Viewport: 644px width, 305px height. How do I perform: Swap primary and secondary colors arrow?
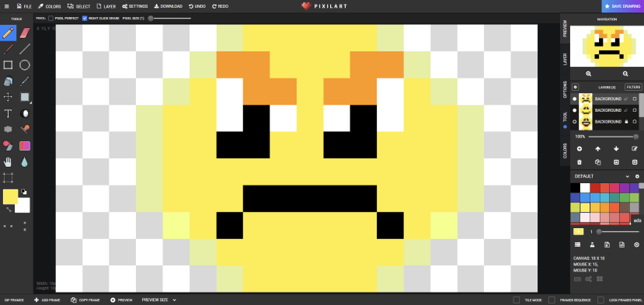tap(9, 210)
